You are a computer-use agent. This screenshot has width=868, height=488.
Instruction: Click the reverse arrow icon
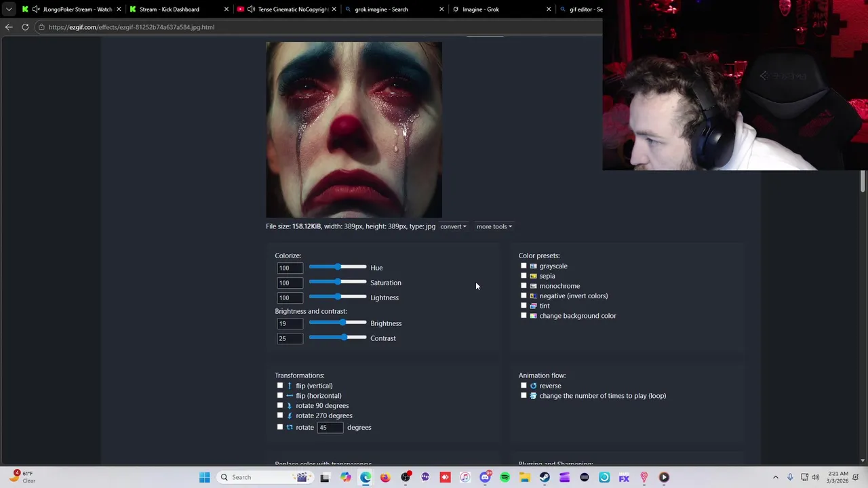pyautogui.click(x=533, y=386)
